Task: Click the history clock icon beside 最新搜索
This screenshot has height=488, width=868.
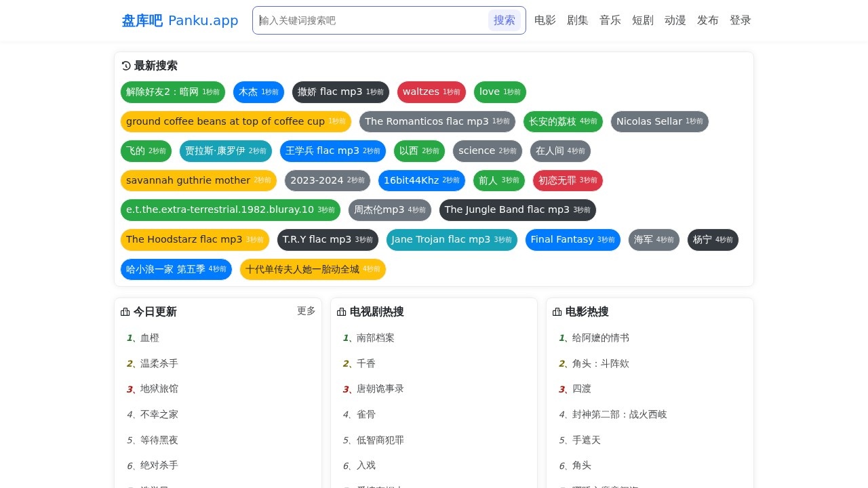Action: 126,66
